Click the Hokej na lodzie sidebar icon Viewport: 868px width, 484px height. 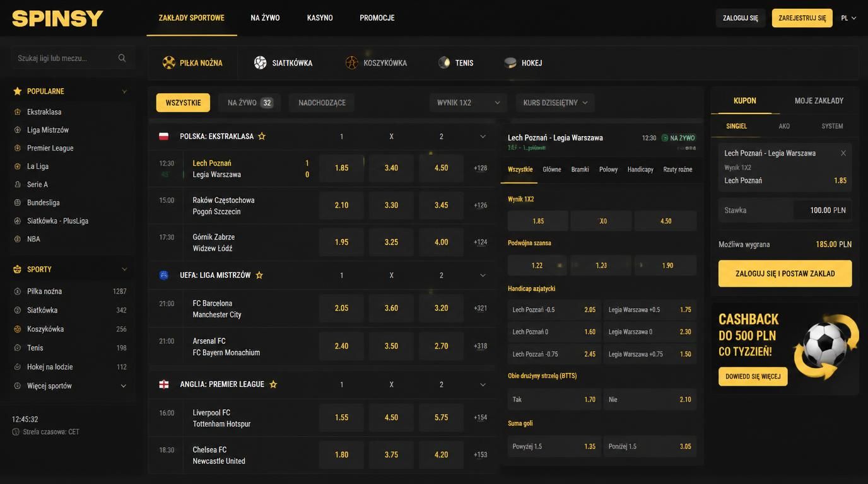click(x=18, y=367)
